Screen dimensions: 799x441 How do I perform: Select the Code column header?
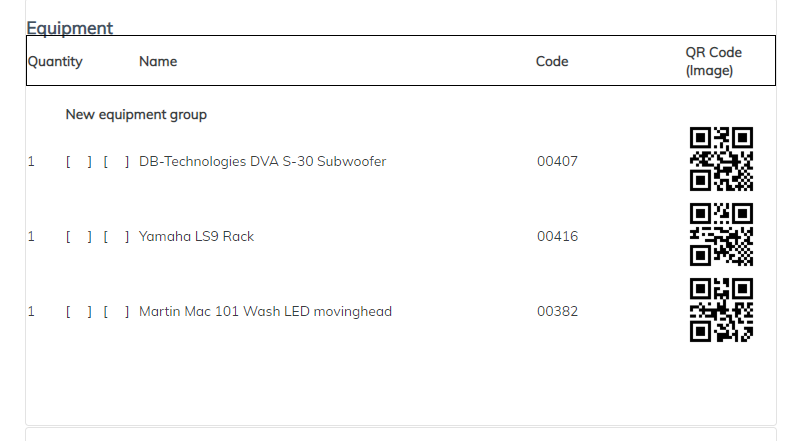click(x=552, y=61)
